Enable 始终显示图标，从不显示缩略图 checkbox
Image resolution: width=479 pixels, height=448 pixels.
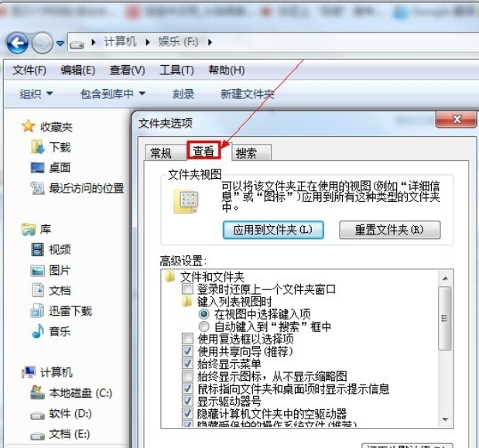tap(187, 376)
